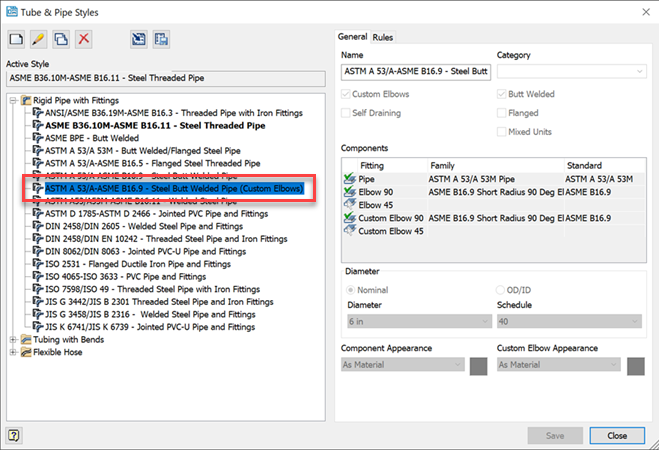
Task: Switch to the General tab
Action: click(352, 37)
